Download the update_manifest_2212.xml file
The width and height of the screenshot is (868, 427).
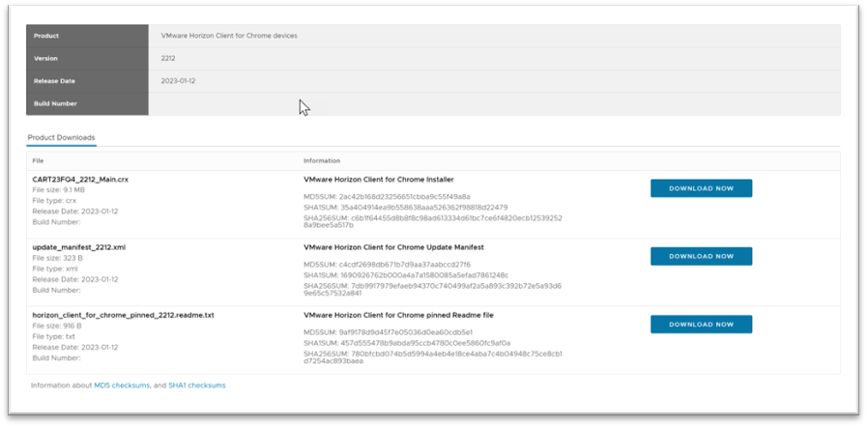point(701,256)
